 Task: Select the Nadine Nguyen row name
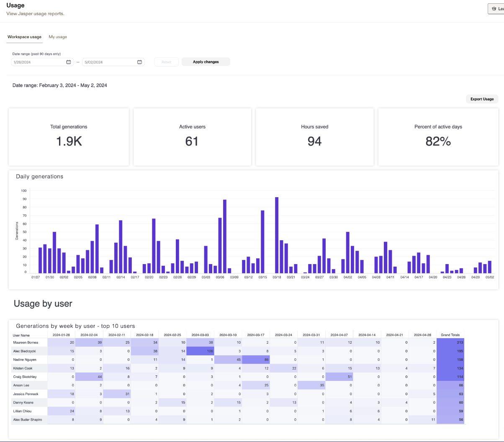(24, 360)
